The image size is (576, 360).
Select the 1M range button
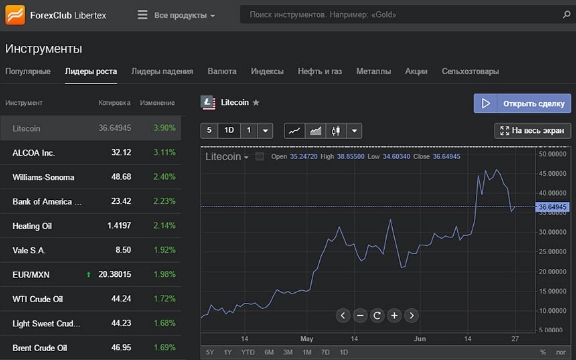(307, 352)
